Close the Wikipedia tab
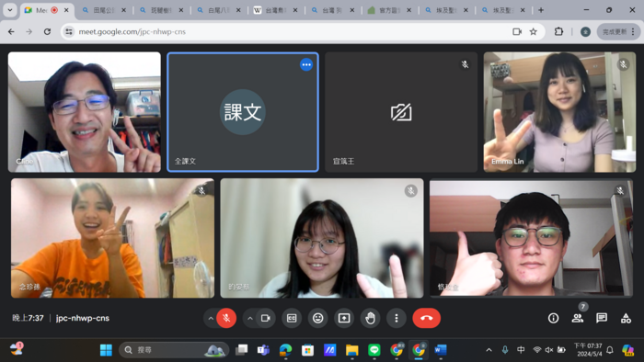 [x=295, y=10]
